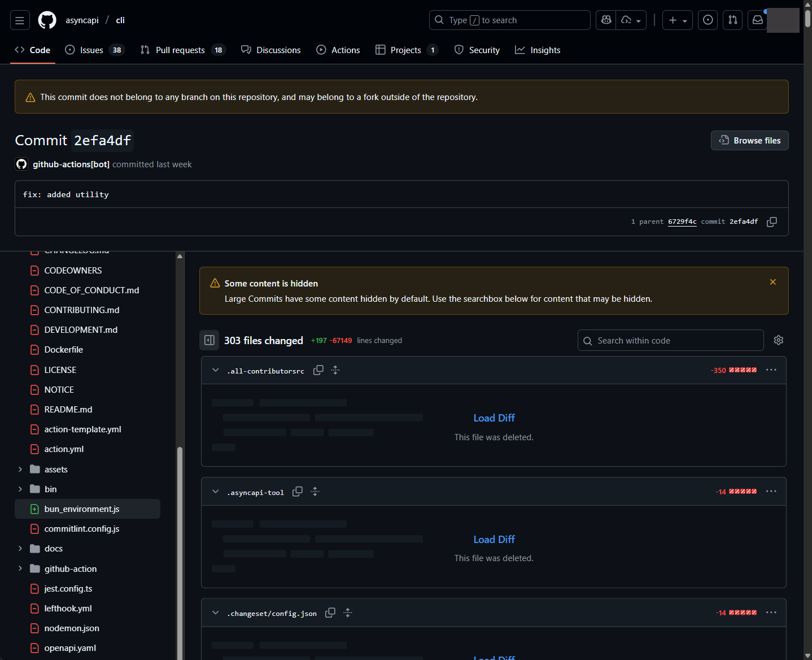
Task: Open parent commit 6729f4c
Action: coord(682,222)
